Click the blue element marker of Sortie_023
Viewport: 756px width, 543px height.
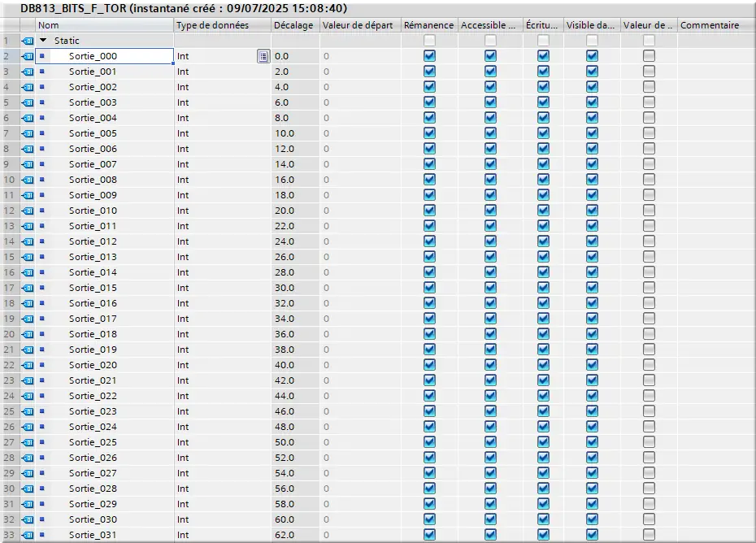42,411
